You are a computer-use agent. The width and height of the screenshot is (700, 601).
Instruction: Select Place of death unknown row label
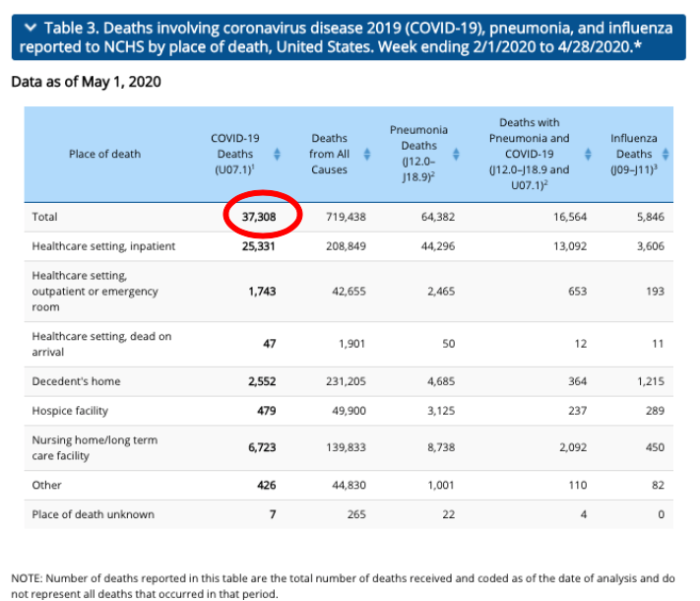94,514
